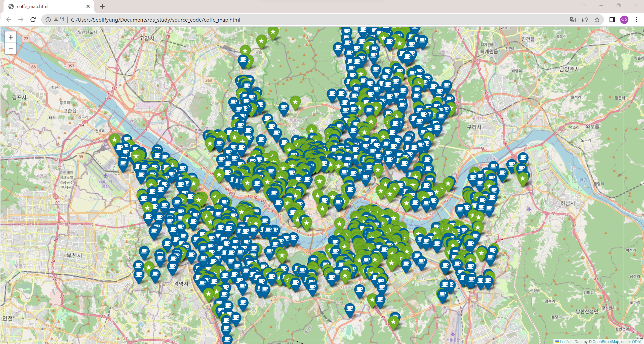Click the translate page icon

pos(573,20)
